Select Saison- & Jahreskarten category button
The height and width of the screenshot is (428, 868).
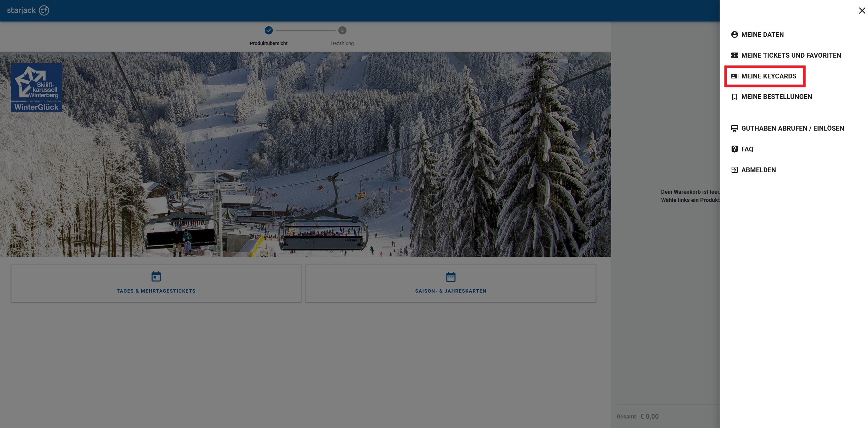pyautogui.click(x=451, y=291)
